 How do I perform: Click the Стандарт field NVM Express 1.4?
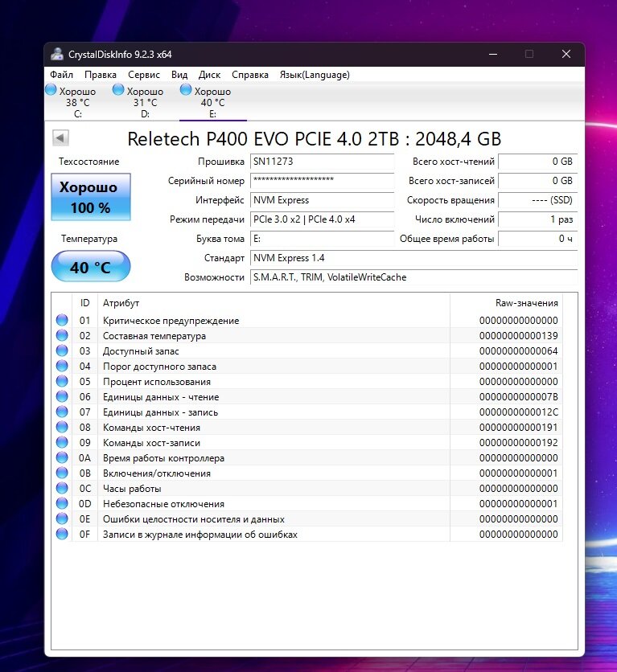click(x=413, y=258)
